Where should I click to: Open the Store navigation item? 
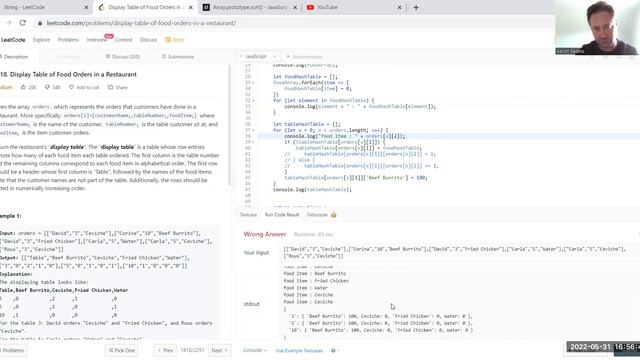tap(175, 40)
